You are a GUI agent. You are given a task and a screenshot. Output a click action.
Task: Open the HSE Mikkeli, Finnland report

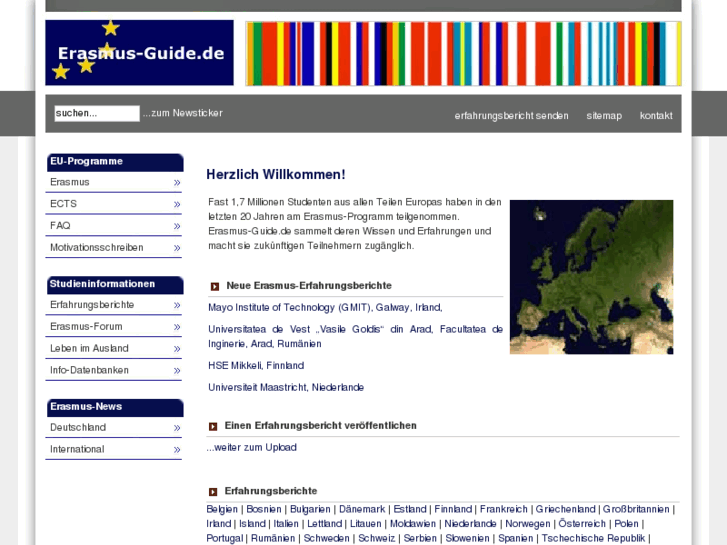(x=256, y=365)
